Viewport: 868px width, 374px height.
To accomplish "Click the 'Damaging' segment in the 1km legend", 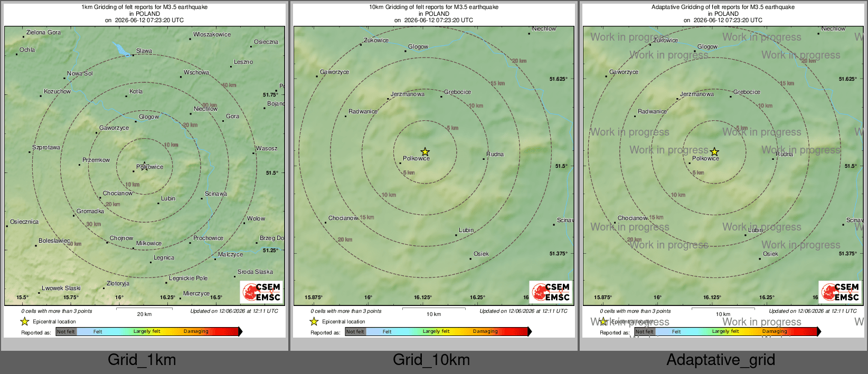I will tap(196, 331).
